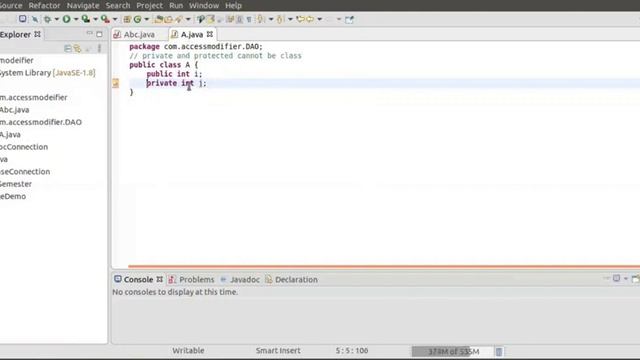Image resolution: width=640 pixels, height=360 pixels.
Task: Open the New Java Class dropdown arrow
Action: click(147, 19)
